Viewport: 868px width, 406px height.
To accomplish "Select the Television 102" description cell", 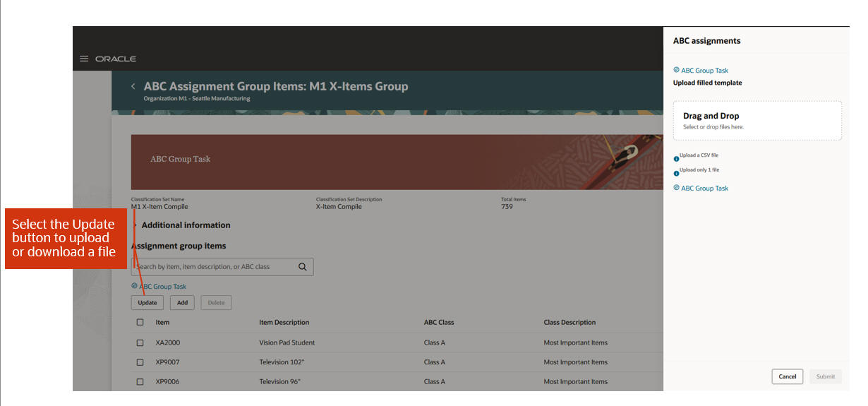I will pyautogui.click(x=282, y=362).
